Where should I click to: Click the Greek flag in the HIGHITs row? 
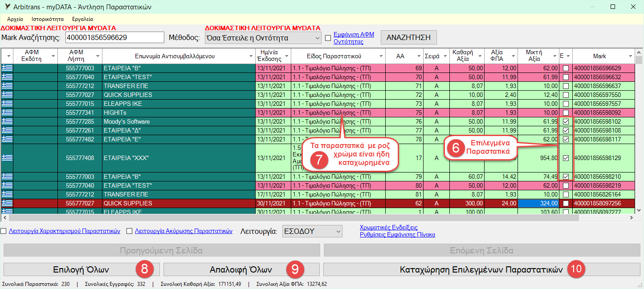7,112
